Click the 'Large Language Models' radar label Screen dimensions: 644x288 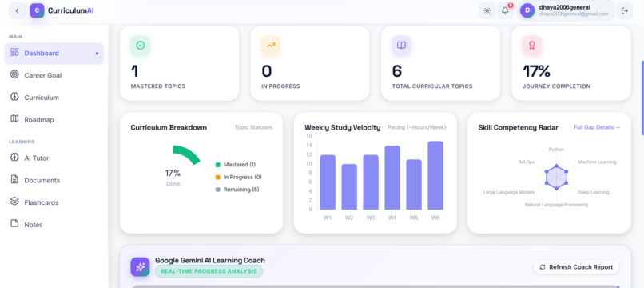click(x=509, y=192)
